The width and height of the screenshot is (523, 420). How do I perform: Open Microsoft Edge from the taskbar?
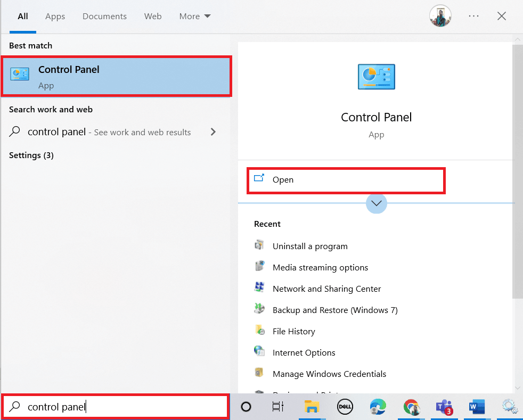(378, 407)
